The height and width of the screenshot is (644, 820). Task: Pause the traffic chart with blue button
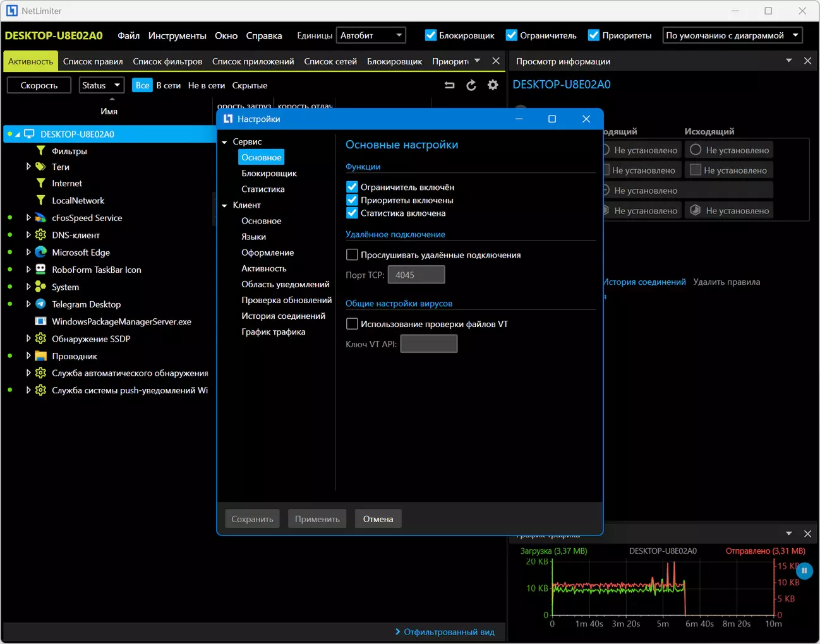click(x=804, y=571)
